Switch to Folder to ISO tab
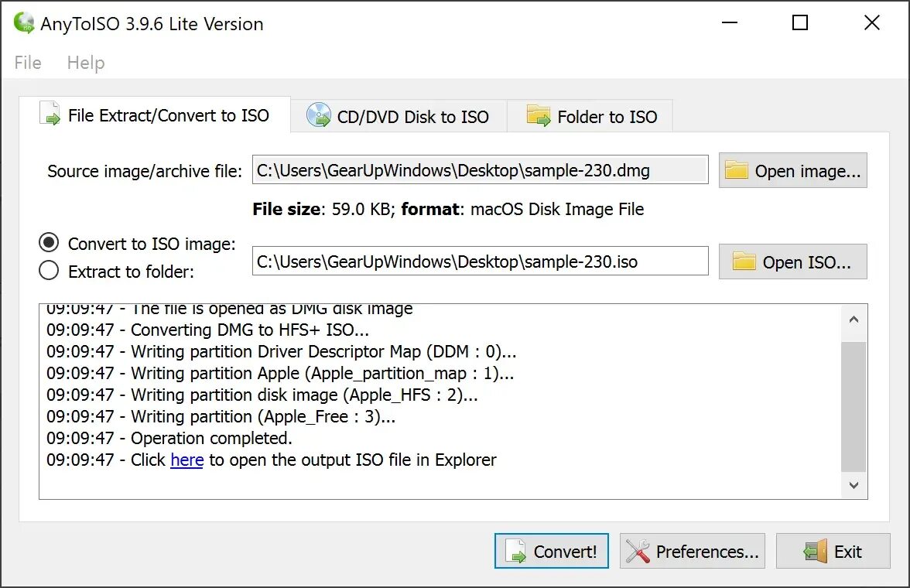The height and width of the screenshot is (588, 910). 591,116
